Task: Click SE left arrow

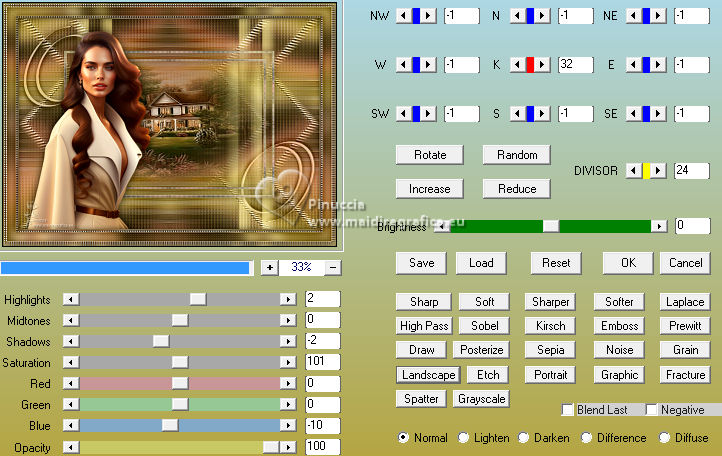Action: pyautogui.click(x=634, y=113)
